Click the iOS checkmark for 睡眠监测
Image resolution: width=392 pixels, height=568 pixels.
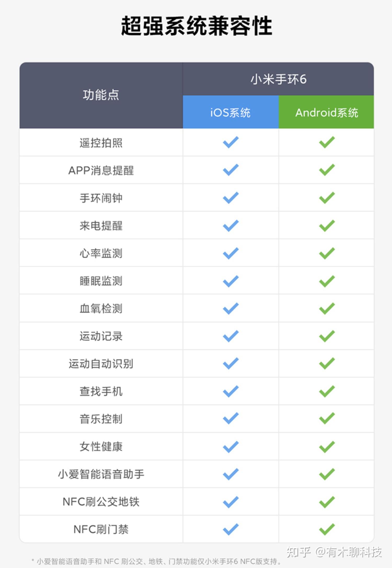coord(231,281)
